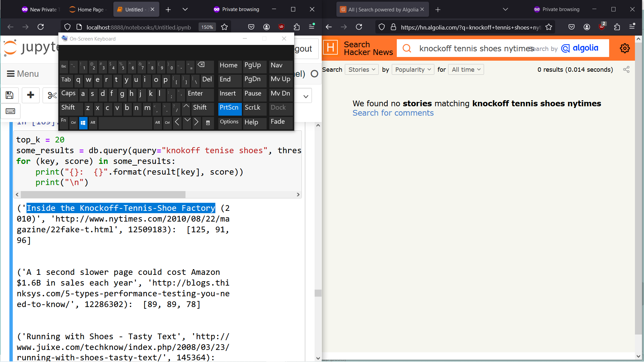Expand the All time date range dropdown
Screen dimensions: 644x362
point(466,69)
